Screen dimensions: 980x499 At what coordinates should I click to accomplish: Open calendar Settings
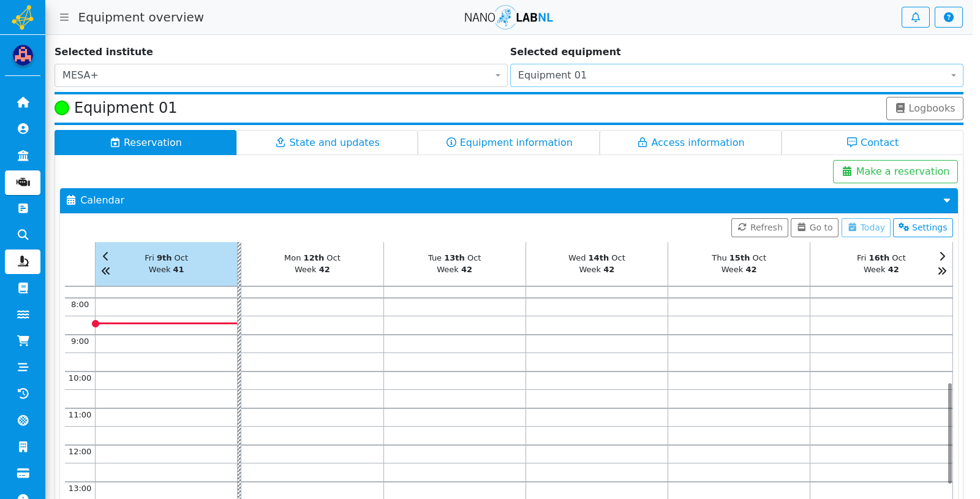click(x=922, y=227)
